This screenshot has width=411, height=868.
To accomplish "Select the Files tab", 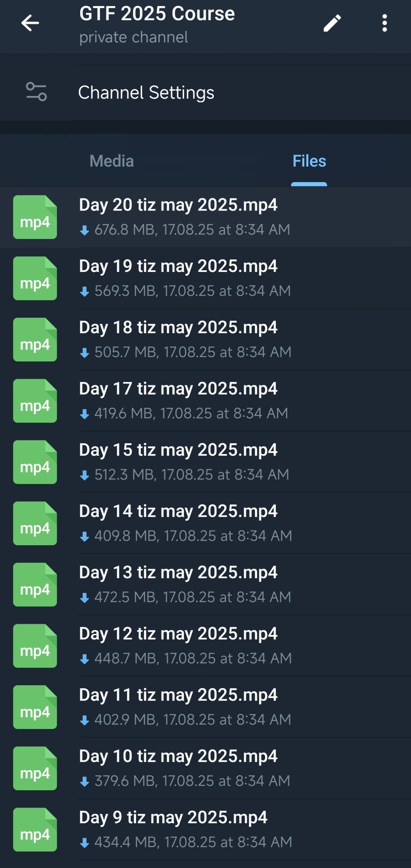I will [x=309, y=161].
